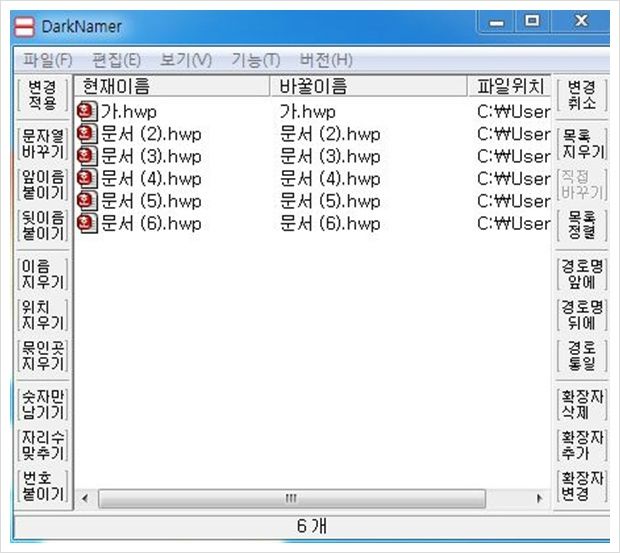
Task: Select the hwp icon of 문서 (4).hwp
Action: [x=87, y=178]
